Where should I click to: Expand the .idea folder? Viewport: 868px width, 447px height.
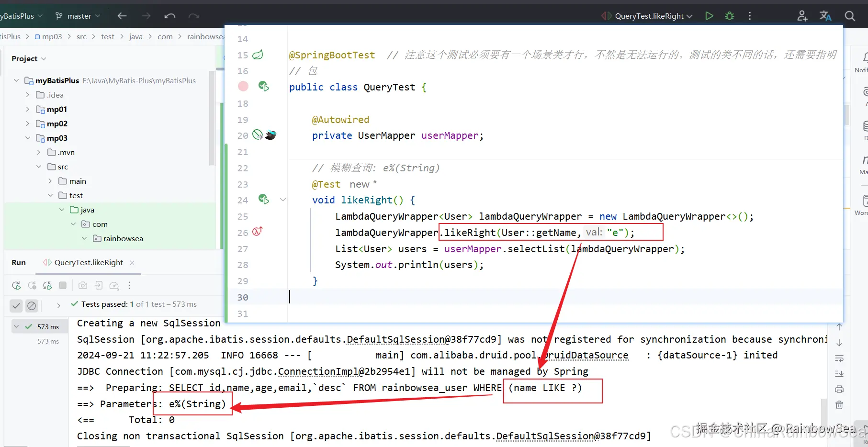(x=27, y=95)
